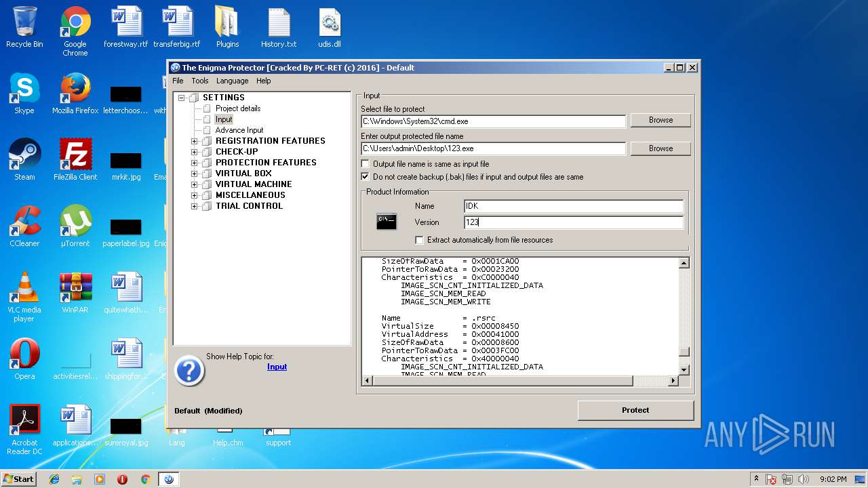
Task: Select Advance Input tree item
Action: [x=239, y=130]
